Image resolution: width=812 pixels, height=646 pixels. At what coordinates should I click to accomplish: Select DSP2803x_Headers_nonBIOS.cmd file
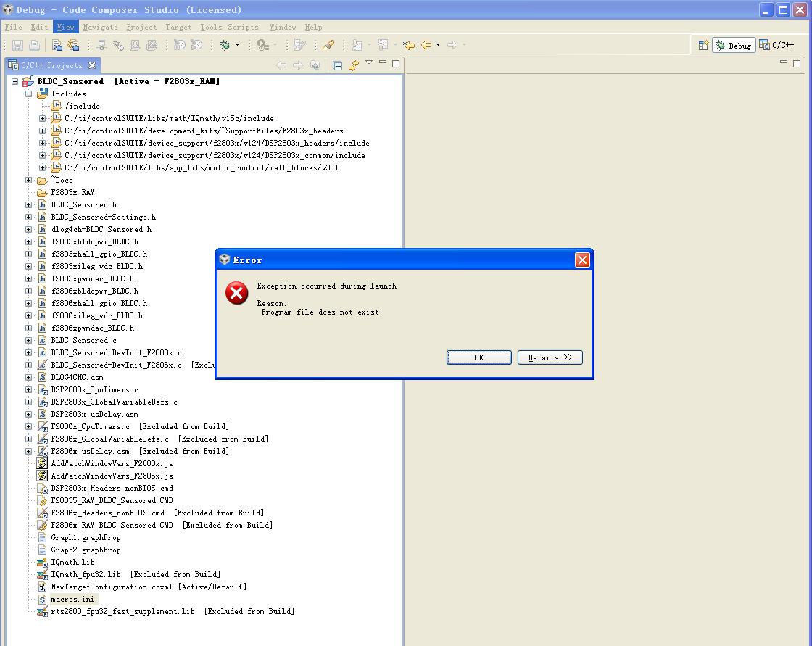(x=112, y=489)
